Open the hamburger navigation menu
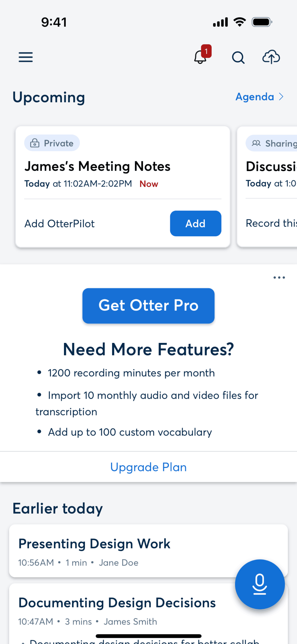This screenshot has width=297, height=644. pyautogui.click(x=26, y=57)
